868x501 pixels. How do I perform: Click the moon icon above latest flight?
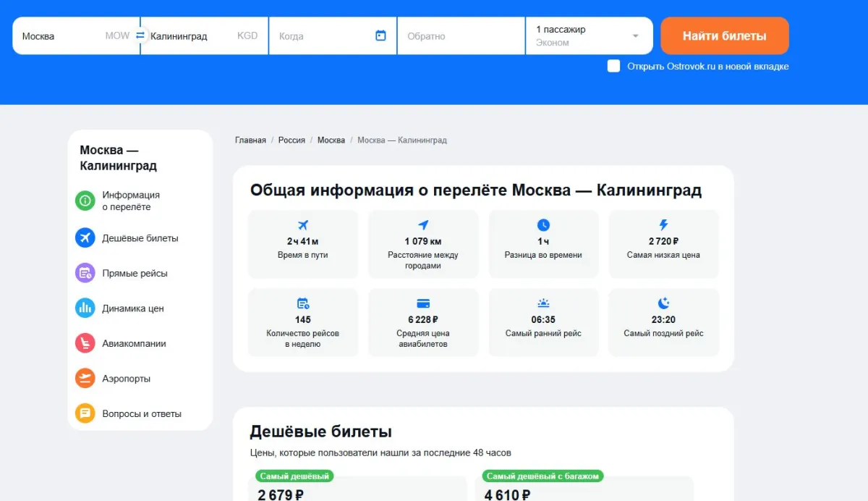tap(663, 303)
